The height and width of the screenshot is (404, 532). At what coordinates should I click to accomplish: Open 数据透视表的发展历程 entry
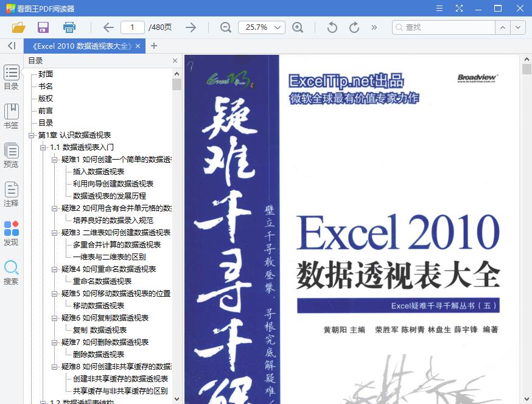(x=109, y=196)
